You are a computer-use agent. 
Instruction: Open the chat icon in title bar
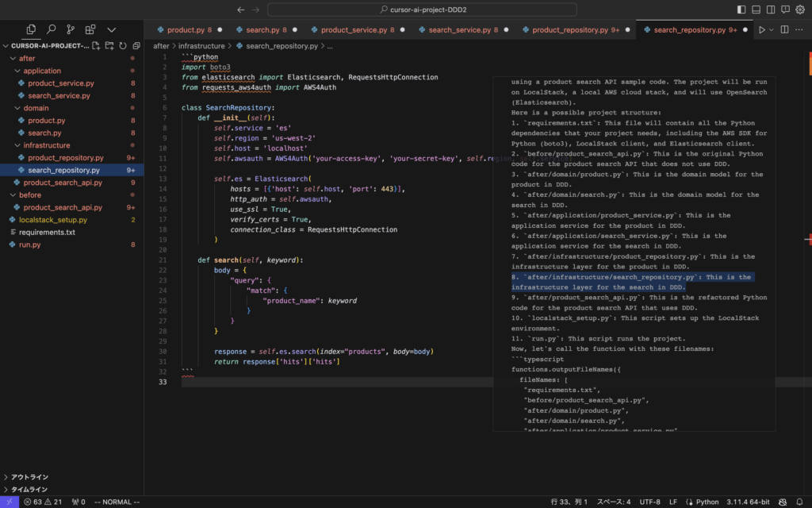click(786, 10)
